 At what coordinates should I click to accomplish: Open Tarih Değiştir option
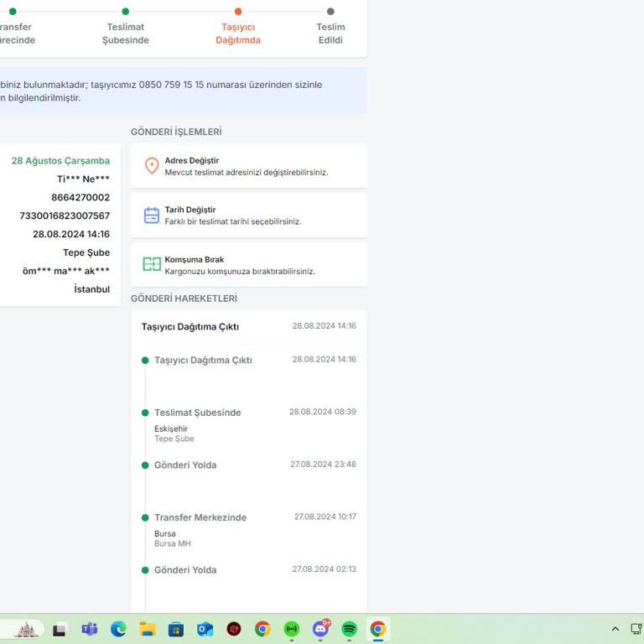(x=248, y=216)
